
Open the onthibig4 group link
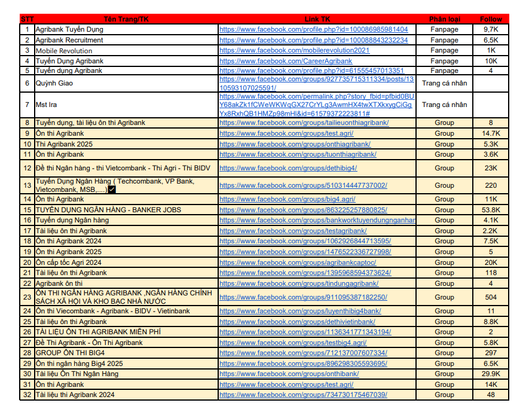[289, 374]
